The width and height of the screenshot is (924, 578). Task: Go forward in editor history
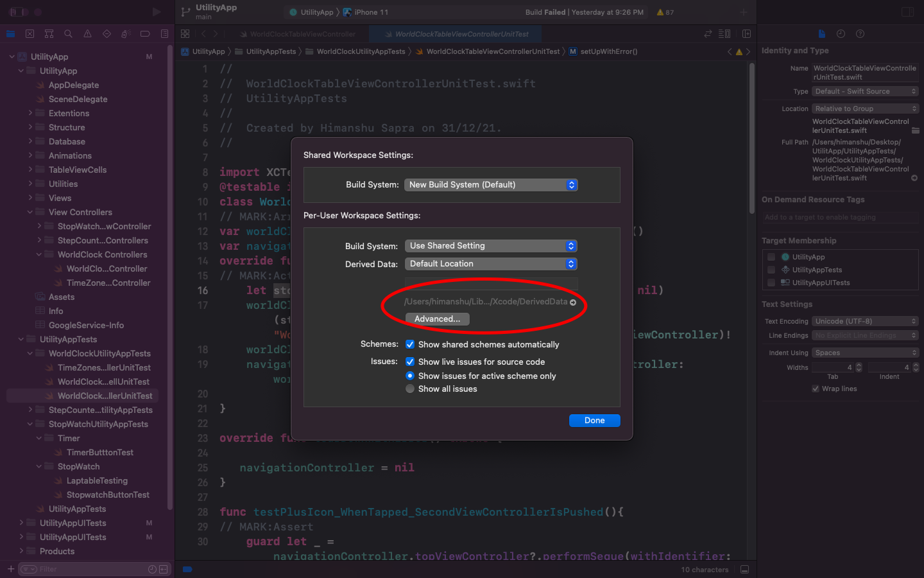tap(216, 34)
